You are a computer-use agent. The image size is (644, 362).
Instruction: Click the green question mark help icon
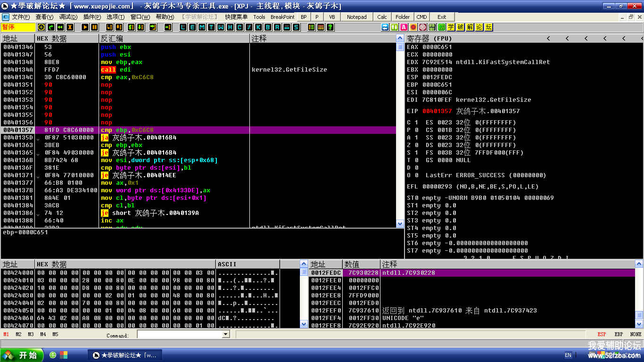pyautogui.click(x=330, y=27)
